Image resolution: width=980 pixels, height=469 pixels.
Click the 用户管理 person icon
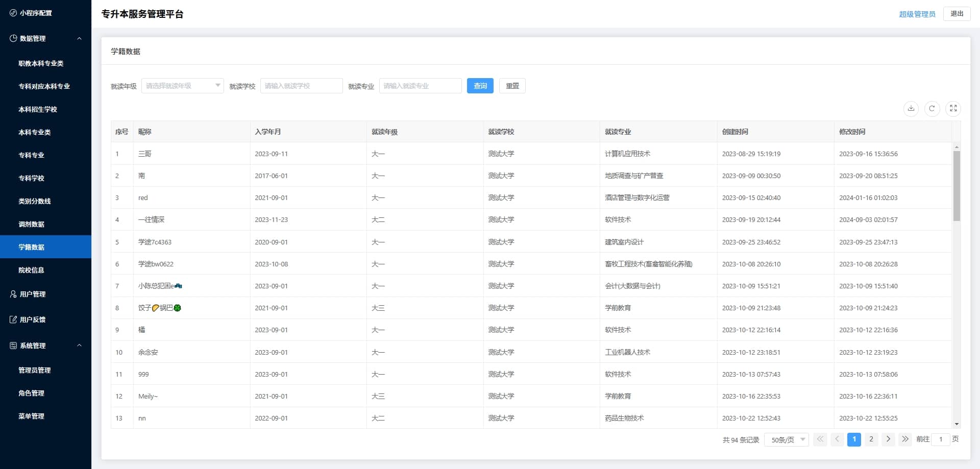point(13,294)
